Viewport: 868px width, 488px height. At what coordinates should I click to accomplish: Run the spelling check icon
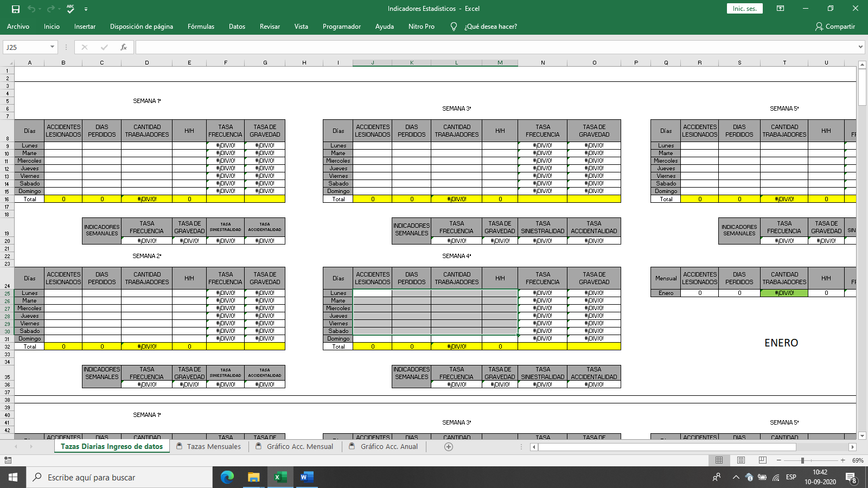pyautogui.click(x=71, y=9)
